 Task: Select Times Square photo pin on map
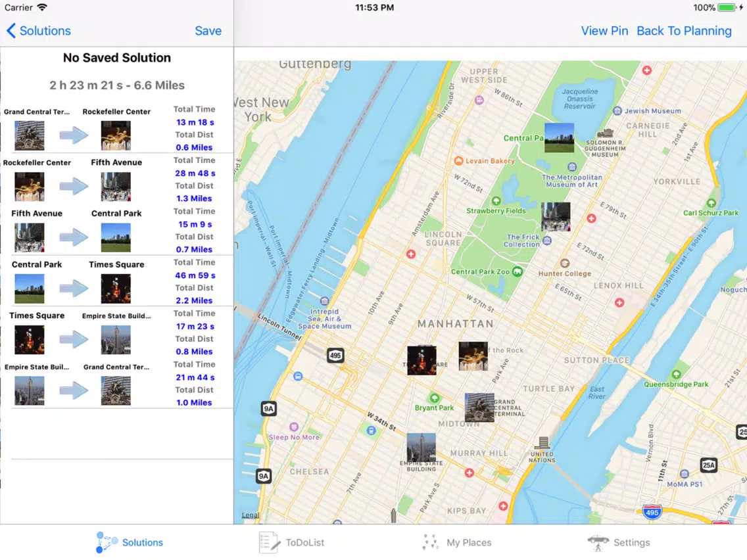click(422, 360)
